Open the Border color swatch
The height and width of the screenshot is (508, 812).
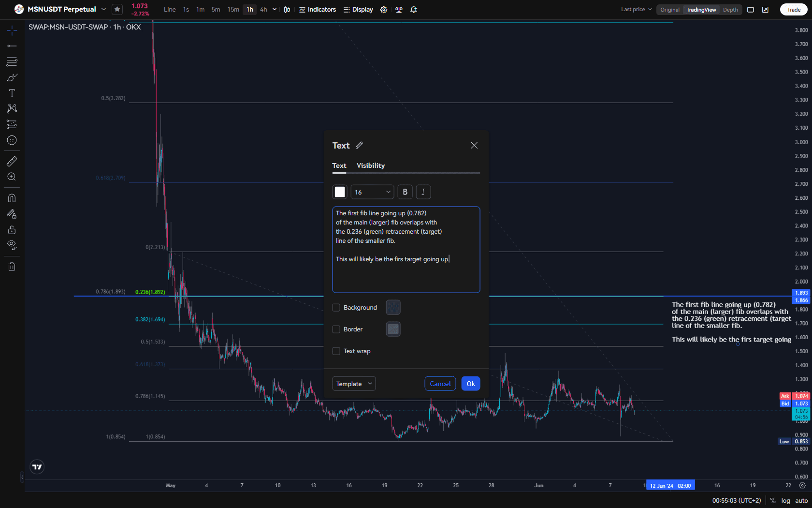393,329
